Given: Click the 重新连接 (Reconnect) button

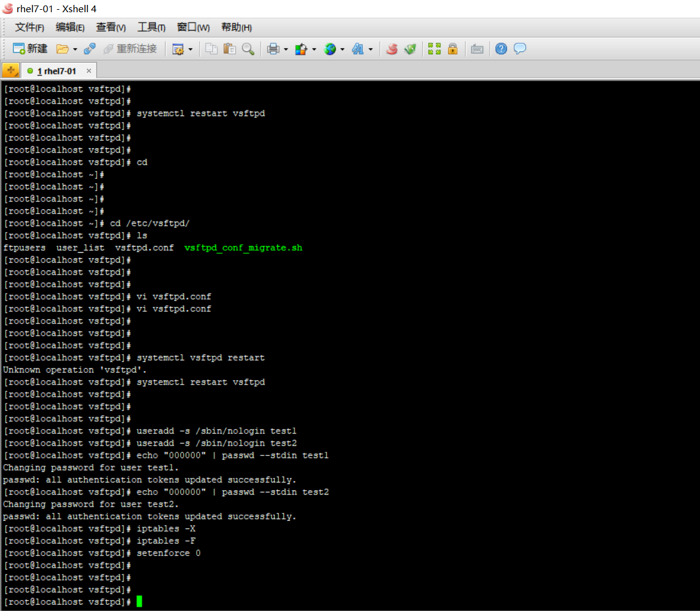Looking at the screenshot, I should [x=130, y=49].
